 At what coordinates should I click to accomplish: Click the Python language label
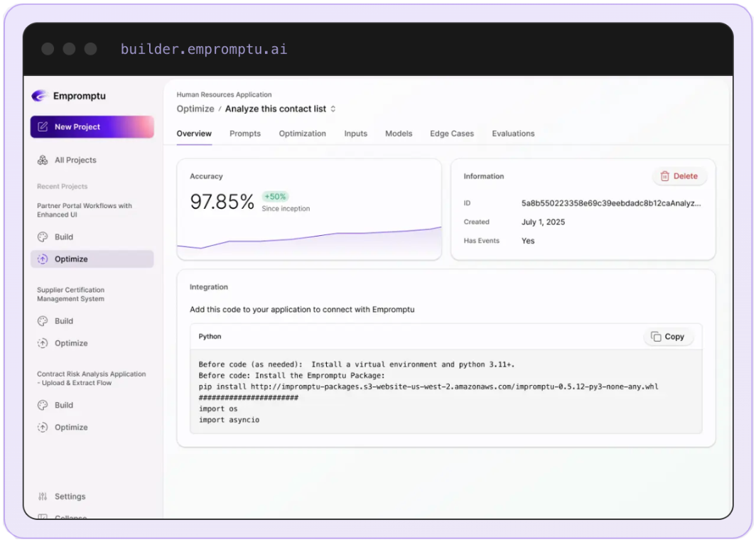click(210, 337)
